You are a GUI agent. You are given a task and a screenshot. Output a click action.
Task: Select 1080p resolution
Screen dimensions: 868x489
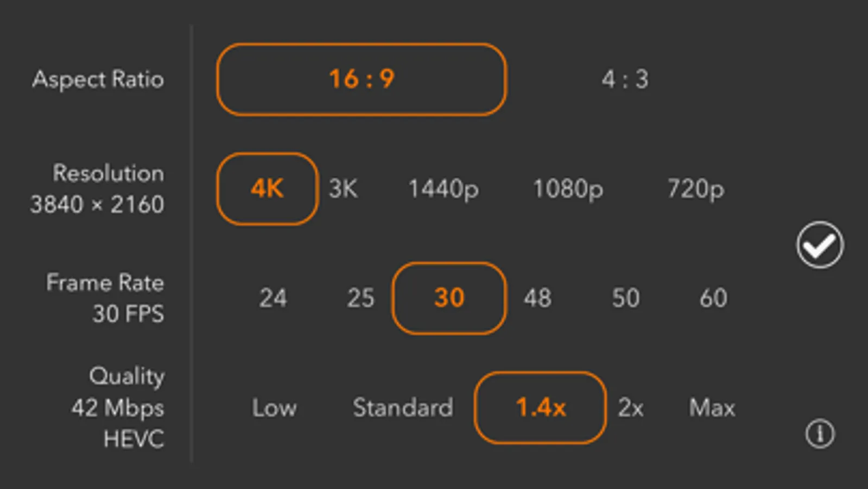[x=568, y=189]
